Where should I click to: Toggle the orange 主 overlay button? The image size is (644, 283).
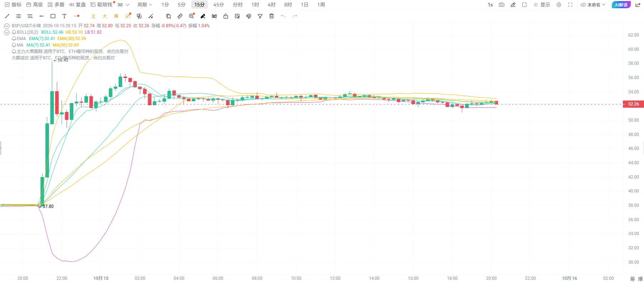[x=93, y=16]
